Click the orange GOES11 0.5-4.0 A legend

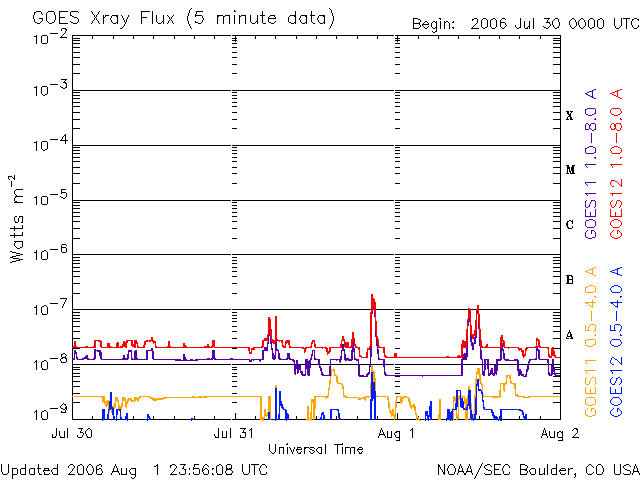[591, 342]
